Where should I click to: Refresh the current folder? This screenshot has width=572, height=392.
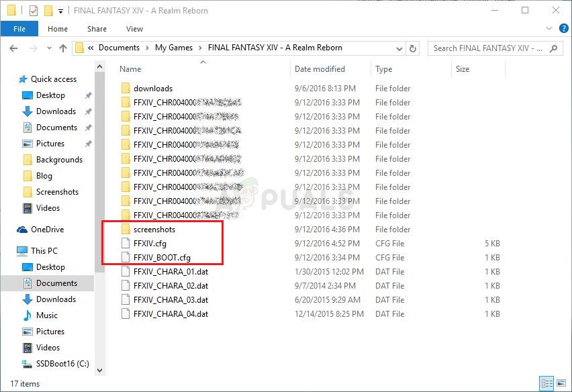pos(413,48)
